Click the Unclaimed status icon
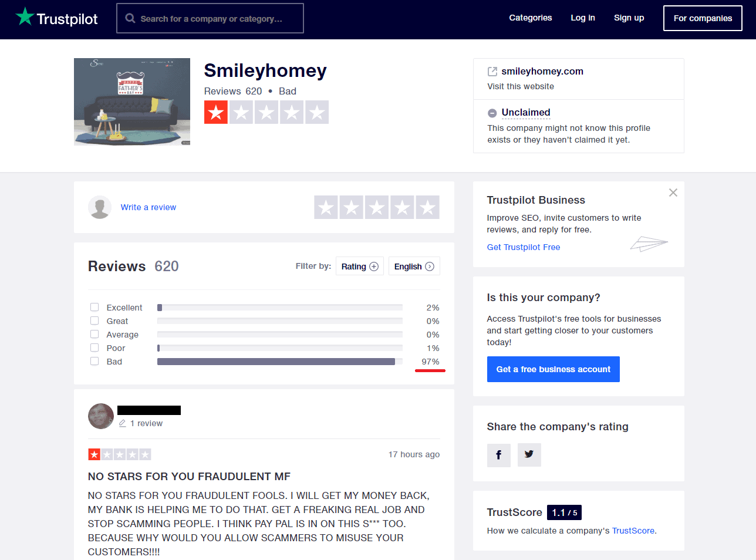The width and height of the screenshot is (756, 560). click(x=492, y=113)
